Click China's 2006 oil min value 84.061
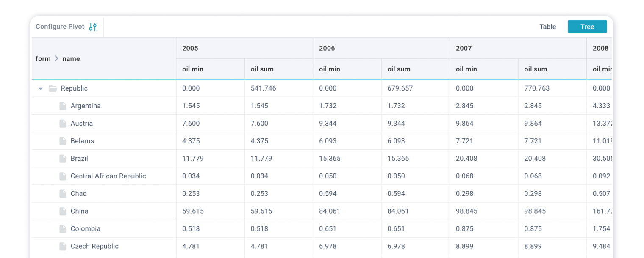Viewport: 644px width, 258px height. 347,211
